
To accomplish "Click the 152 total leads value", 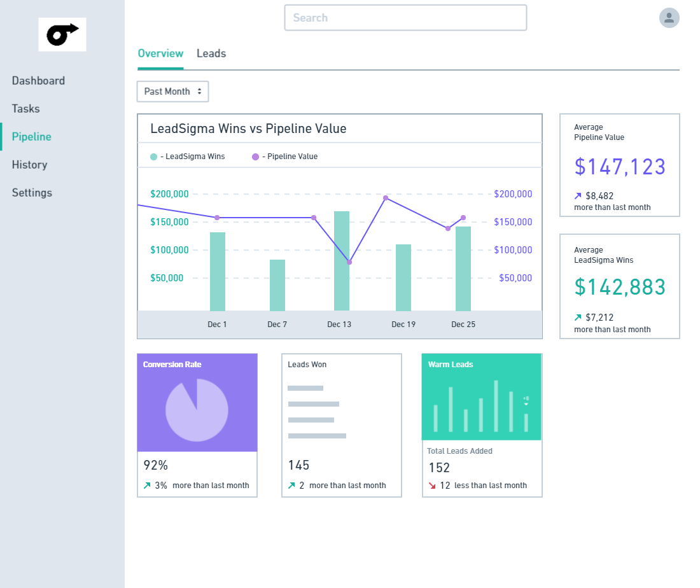I will point(439,468).
